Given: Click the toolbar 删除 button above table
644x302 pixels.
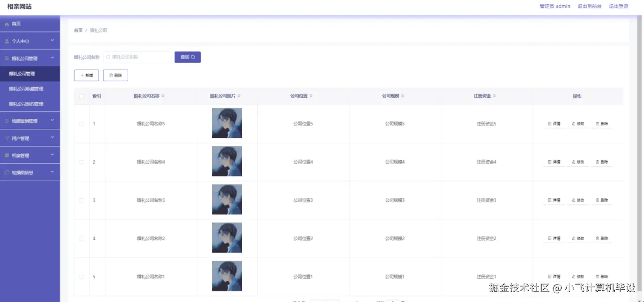Looking at the screenshot, I should 116,75.
